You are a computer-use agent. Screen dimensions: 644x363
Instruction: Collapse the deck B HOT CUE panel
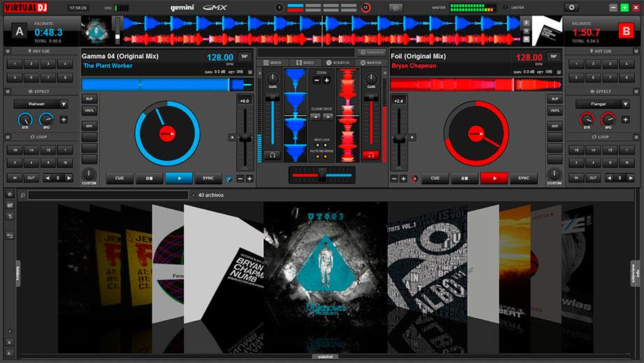coord(636,51)
